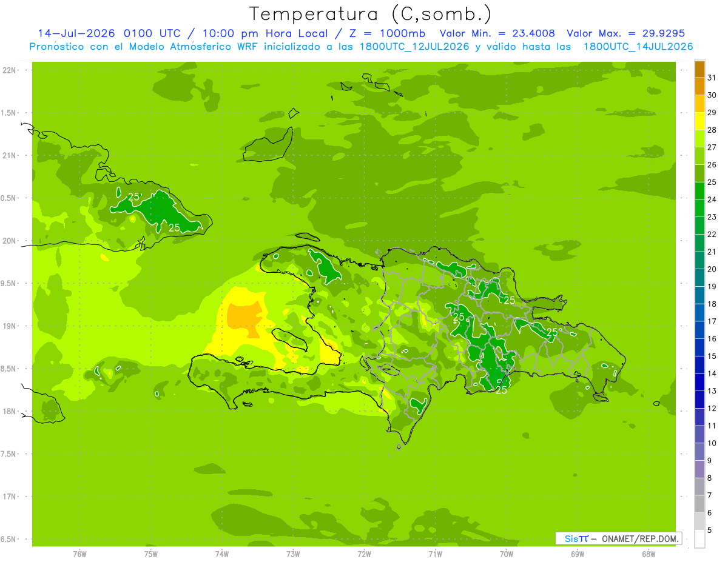The height and width of the screenshot is (562, 728).
Task: Click the '74W' longitude axis label
Action: click(222, 554)
